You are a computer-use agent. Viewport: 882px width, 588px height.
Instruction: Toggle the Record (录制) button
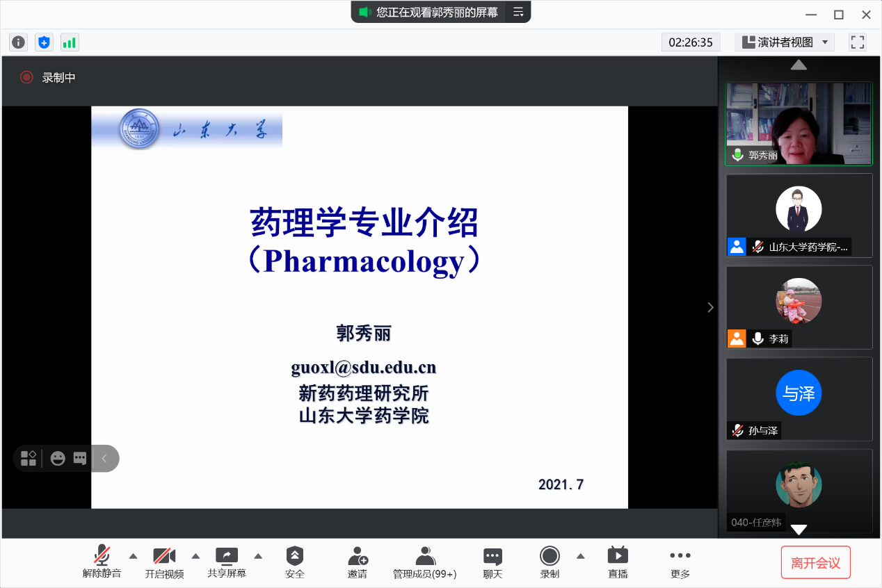(550, 562)
